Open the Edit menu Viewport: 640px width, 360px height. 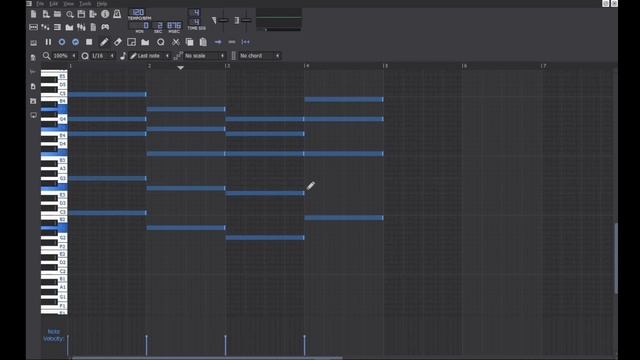pos(53,4)
